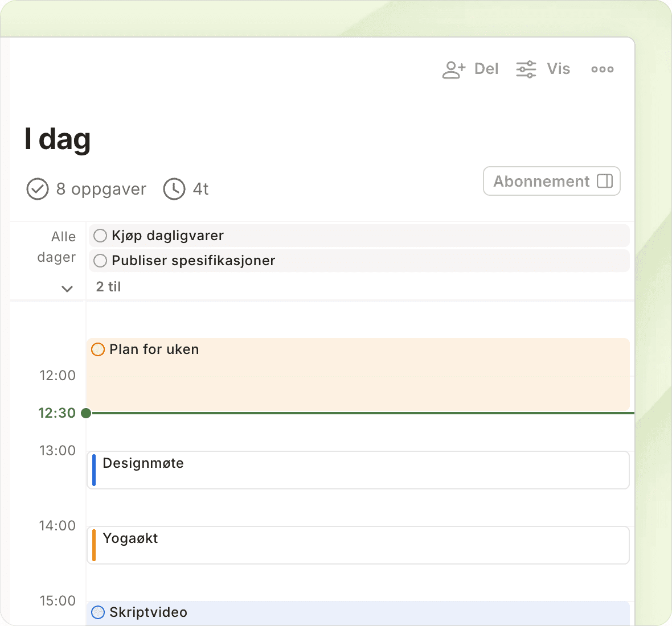This screenshot has height=626, width=672.
Task: Open the Vis display options
Action: tap(558, 69)
